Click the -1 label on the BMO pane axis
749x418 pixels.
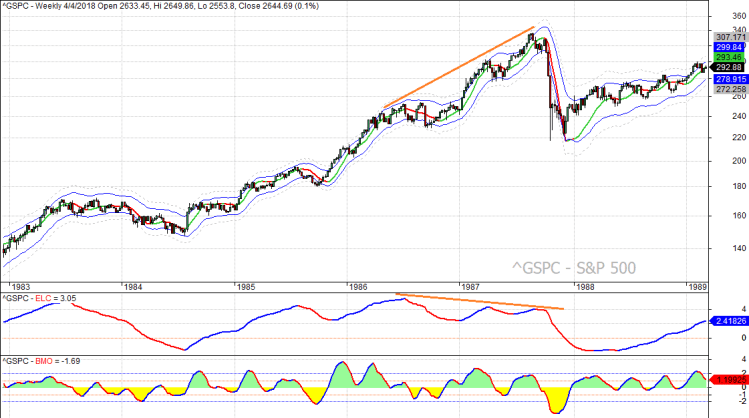[742, 395]
